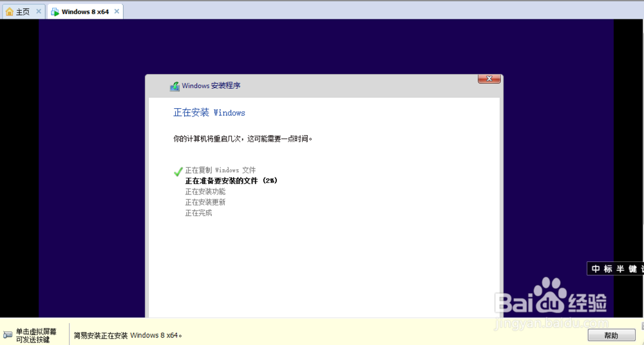This screenshot has height=345, width=644.
Task: Click the 中 标 半 键 input method bar
Action: tap(615, 268)
